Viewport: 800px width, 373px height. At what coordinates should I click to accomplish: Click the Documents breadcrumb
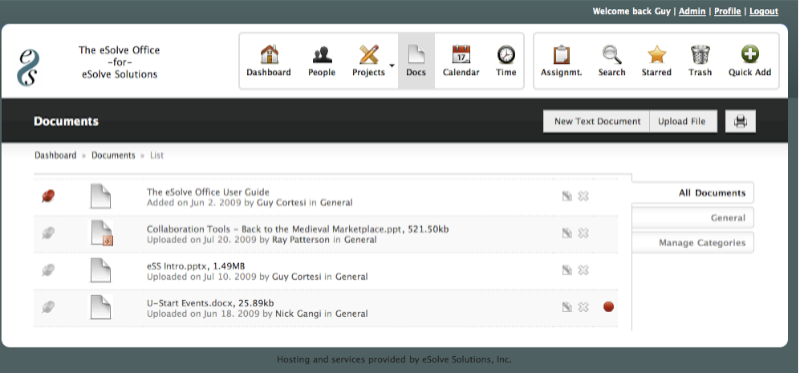(113, 155)
